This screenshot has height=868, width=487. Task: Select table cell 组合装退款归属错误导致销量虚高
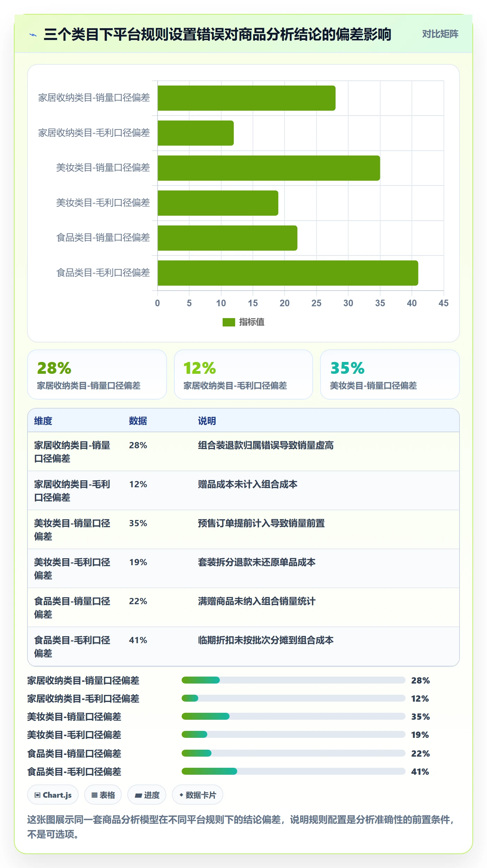tap(266, 445)
